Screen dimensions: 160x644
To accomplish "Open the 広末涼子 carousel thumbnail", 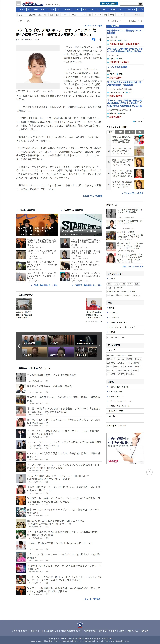I will pyautogui.click(x=61, y=340).
